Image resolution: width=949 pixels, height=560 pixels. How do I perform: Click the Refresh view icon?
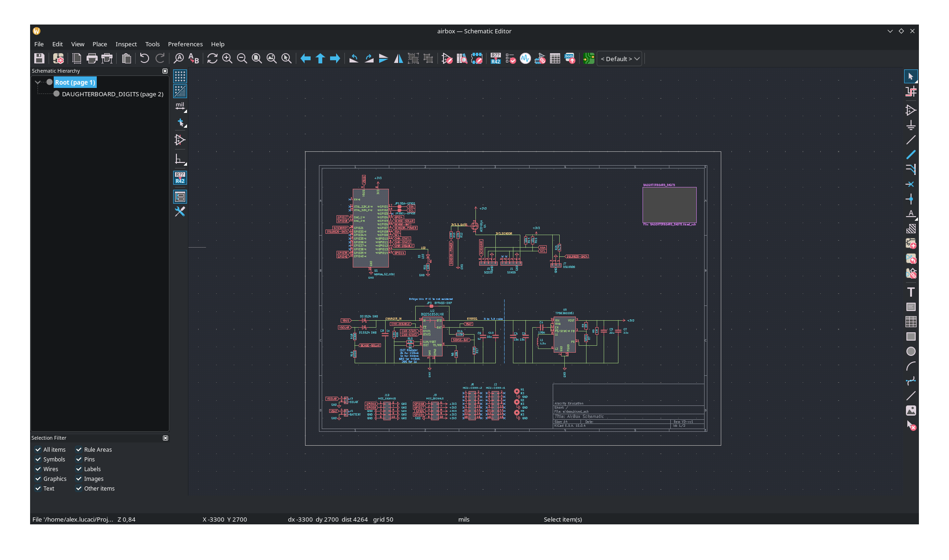[212, 58]
